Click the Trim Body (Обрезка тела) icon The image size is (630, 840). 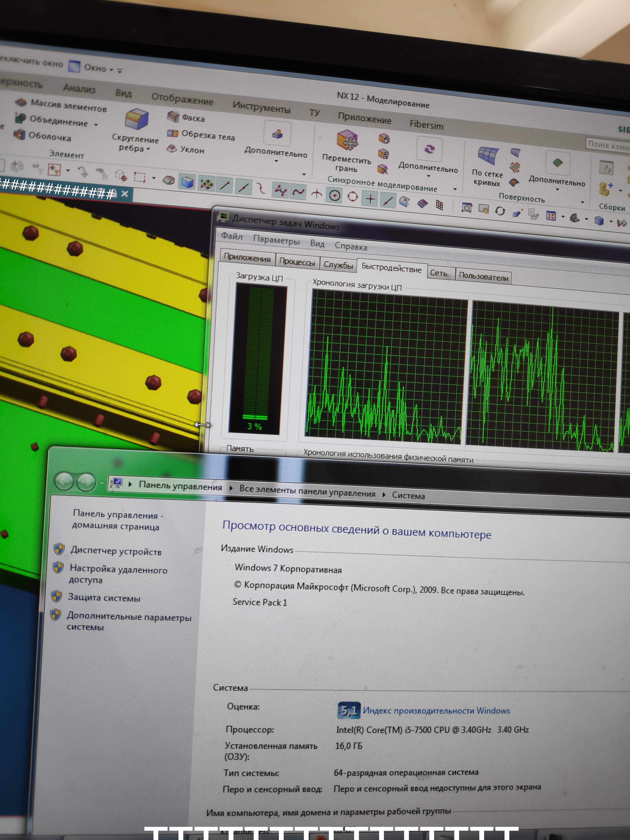[173, 133]
